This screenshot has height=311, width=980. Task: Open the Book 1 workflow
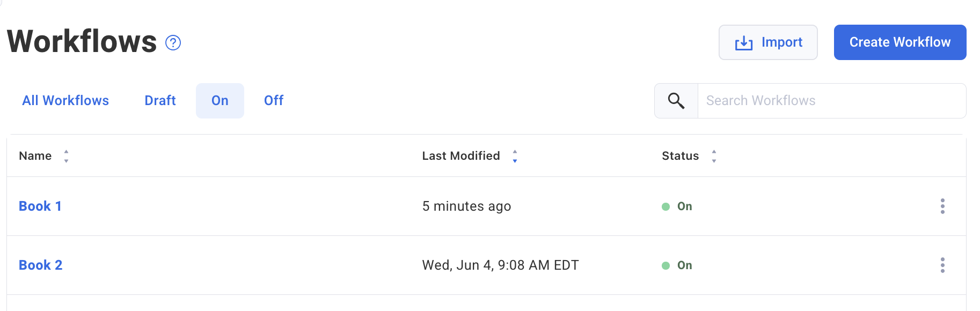point(40,206)
